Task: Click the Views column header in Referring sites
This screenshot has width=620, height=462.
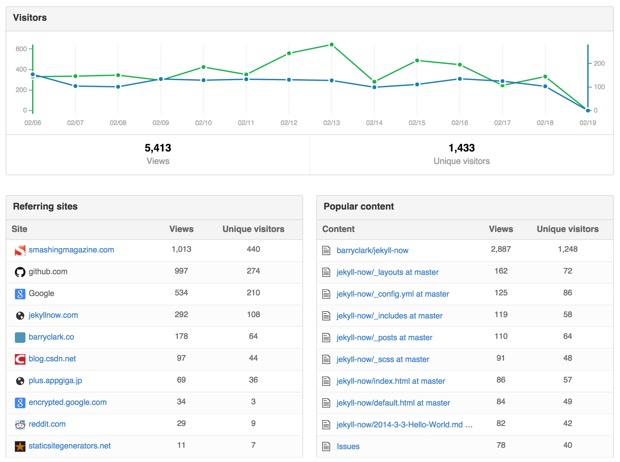Action: click(x=181, y=229)
